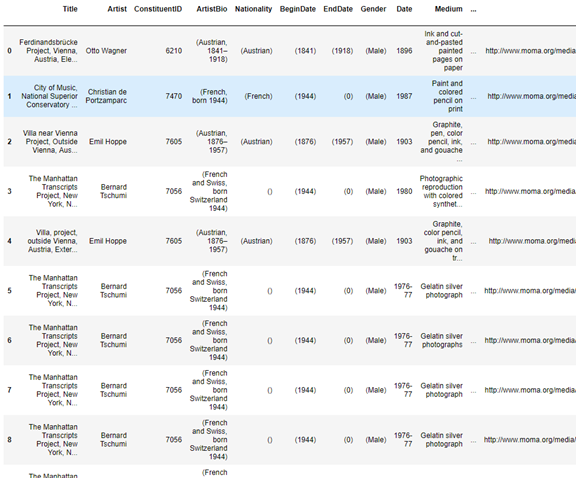Open the moma.org URL in row 3
The height and width of the screenshot is (478, 576).
[x=530, y=191]
